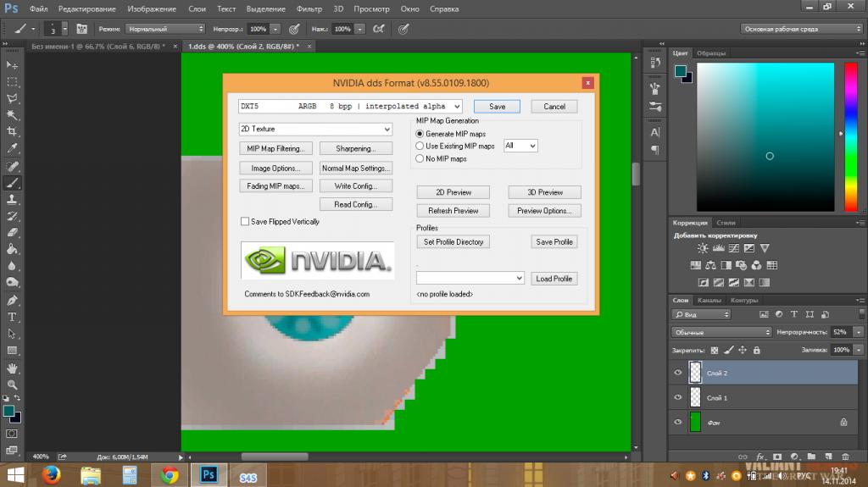
Task: Add a Brightness/Contrast adjustment
Action: point(702,248)
